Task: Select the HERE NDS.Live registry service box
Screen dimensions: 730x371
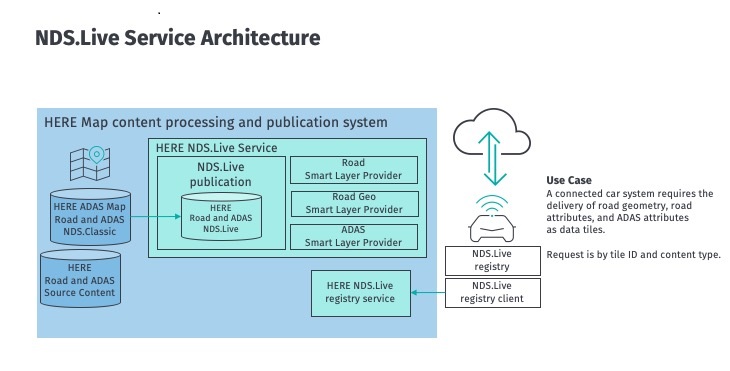Action: click(x=361, y=293)
